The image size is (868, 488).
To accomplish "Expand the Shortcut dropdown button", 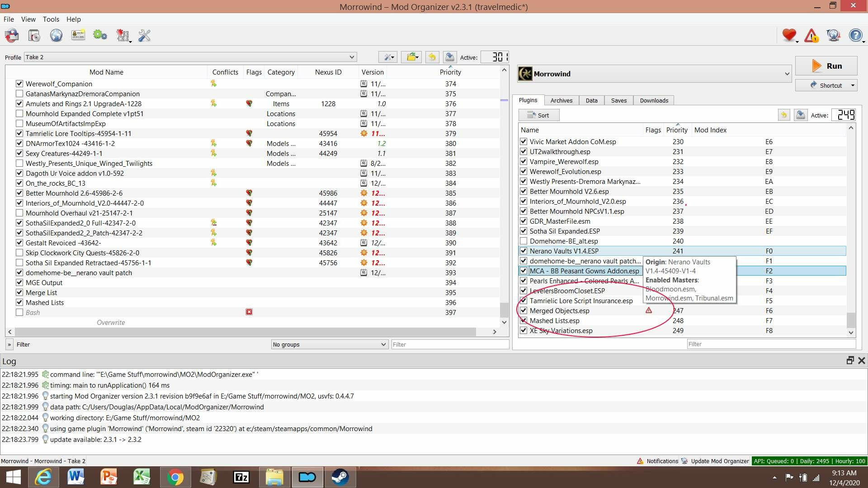I will click(x=853, y=85).
